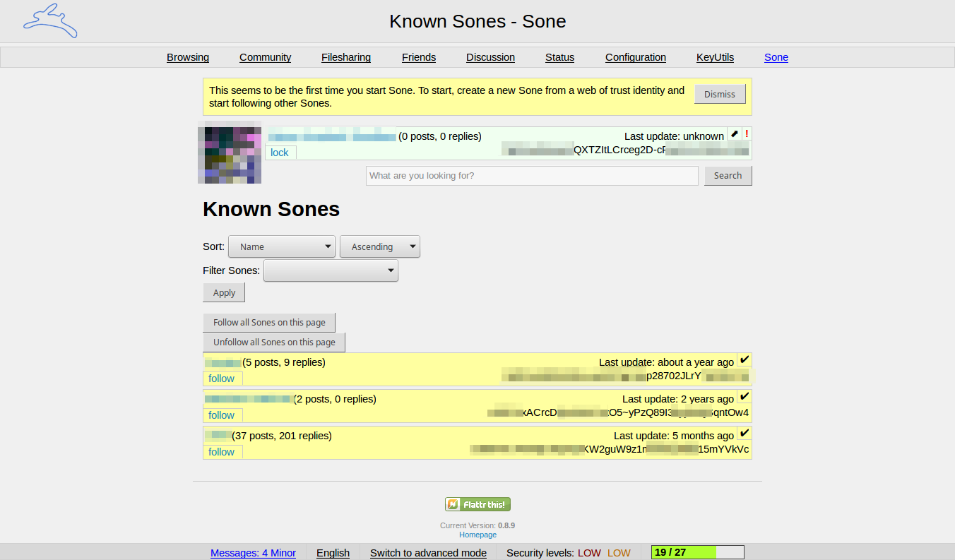Image resolution: width=955 pixels, height=560 pixels.
Task: Click the pencil icon beside Last update: unknown
Action: click(735, 134)
